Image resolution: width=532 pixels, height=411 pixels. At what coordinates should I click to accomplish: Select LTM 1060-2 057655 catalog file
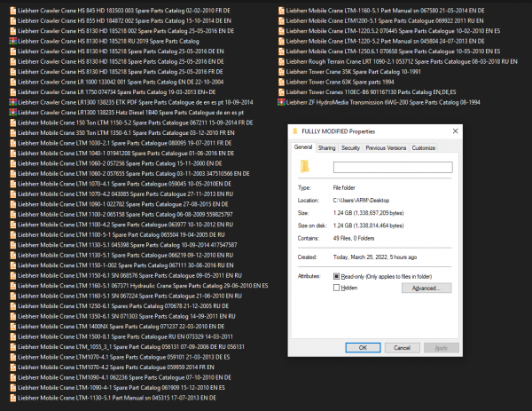coord(130,174)
